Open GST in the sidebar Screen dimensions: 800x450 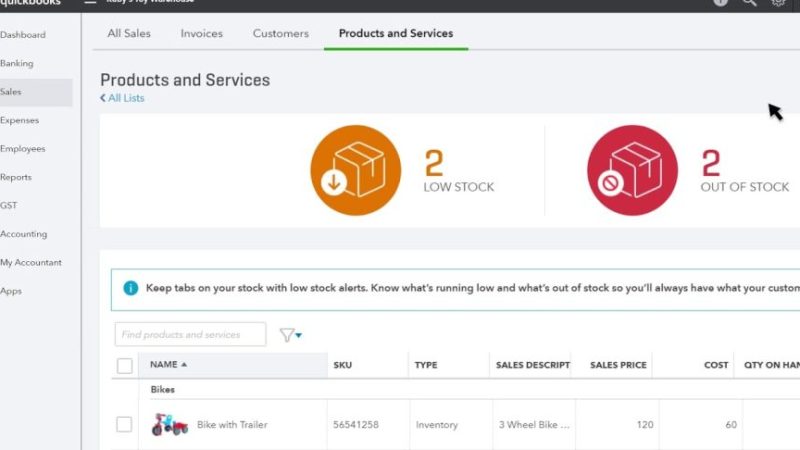pos(9,206)
